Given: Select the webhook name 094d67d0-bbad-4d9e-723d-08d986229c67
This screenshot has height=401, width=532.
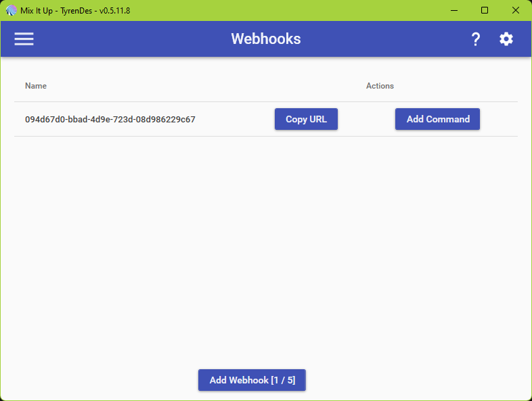Looking at the screenshot, I should click(110, 120).
